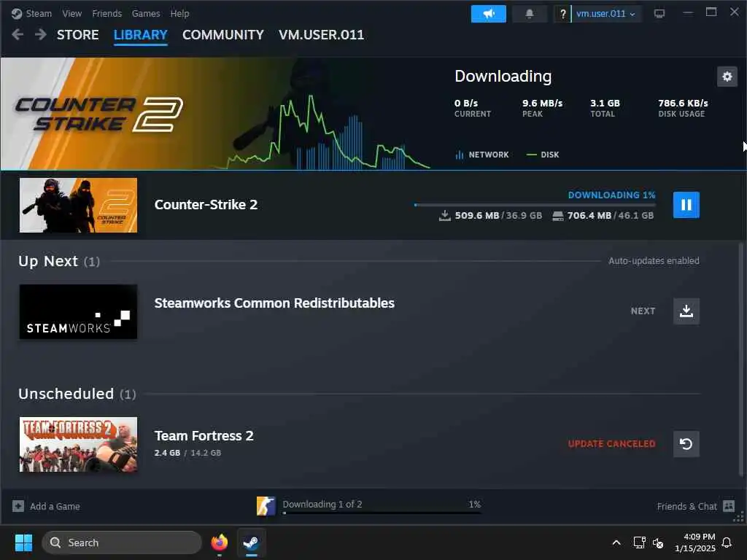Screen dimensions: 747x560
Task: Open the Help menu
Action: click(179, 13)
